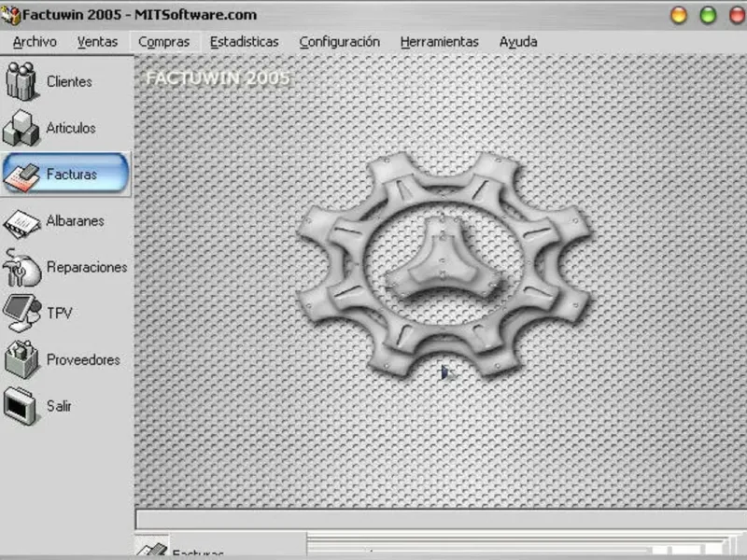Click the Proveedores sidebar label
Image resolution: width=747 pixels, height=560 pixels.
(x=83, y=359)
